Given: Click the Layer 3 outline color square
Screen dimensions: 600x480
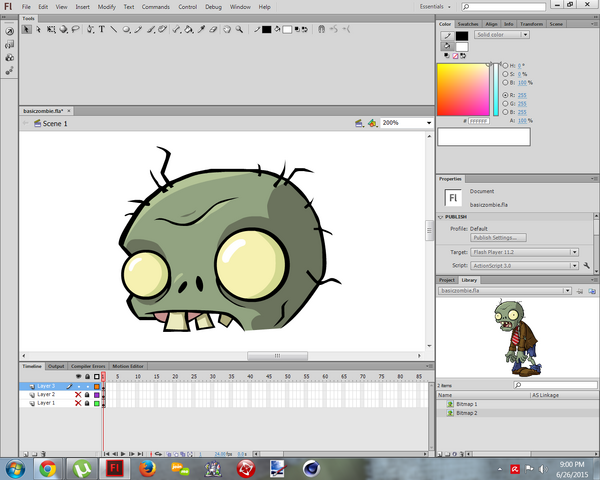Looking at the screenshot, I should pyautogui.click(x=97, y=387).
